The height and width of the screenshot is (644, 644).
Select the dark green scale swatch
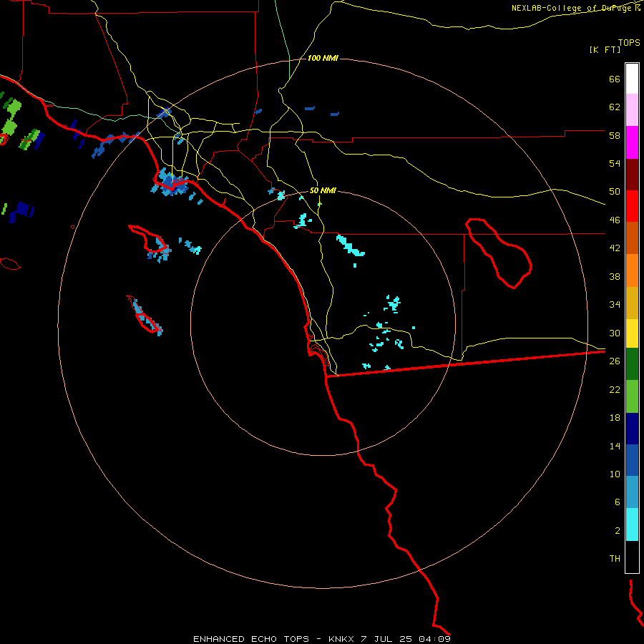632,364
